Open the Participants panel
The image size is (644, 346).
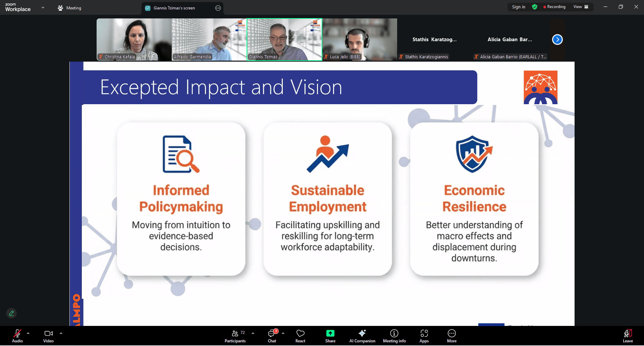pos(235,336)
